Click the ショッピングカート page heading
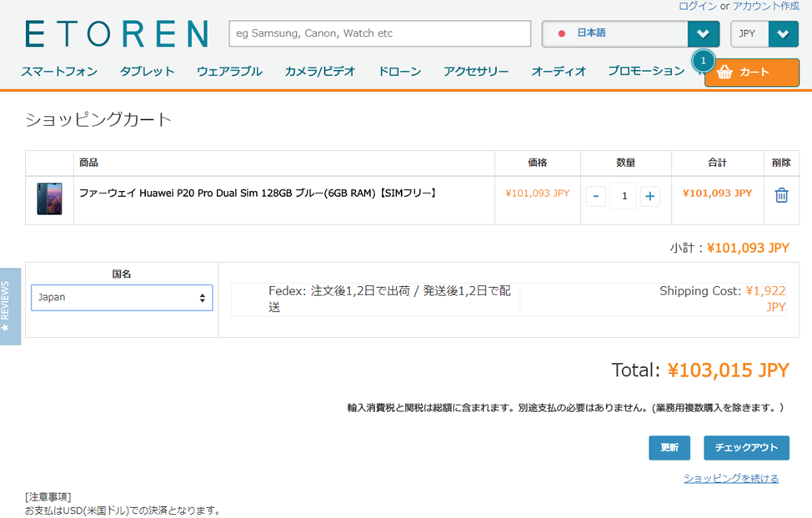The width and height of the screenshot is (812, 518). pos(98,119)
